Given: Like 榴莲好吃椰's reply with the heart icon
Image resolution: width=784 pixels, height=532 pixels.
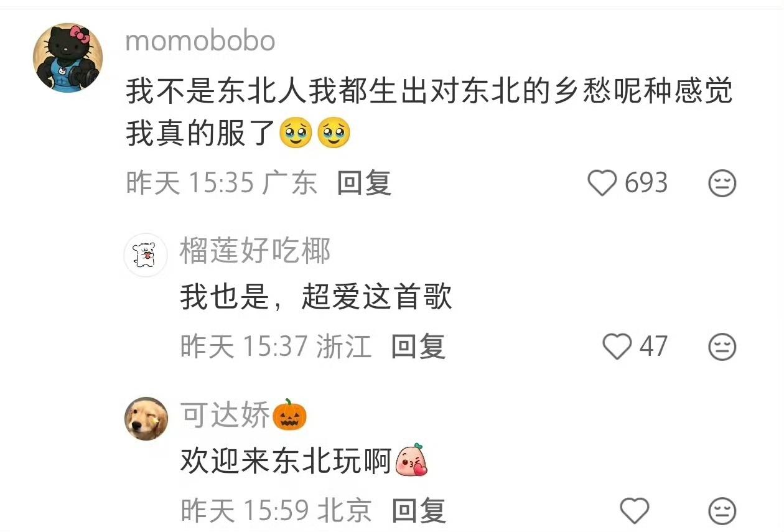Looking at the screenshot, I should coord(617,347).
